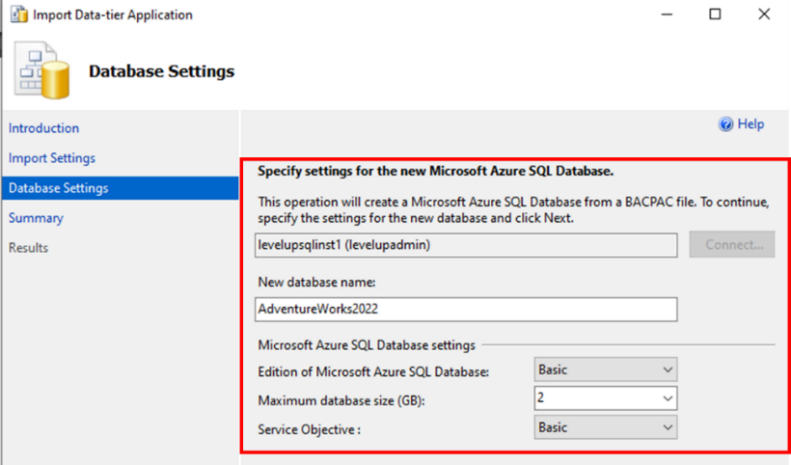Select the Database Settings step

click(59, 188)
